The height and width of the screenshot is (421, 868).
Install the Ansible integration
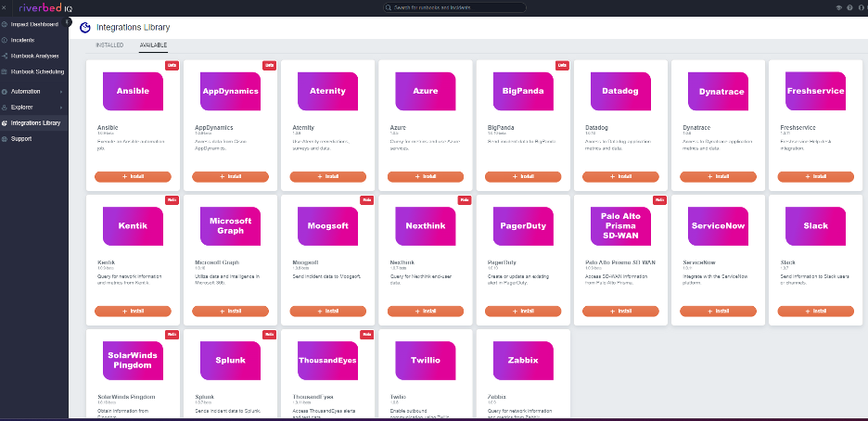coord(133,176)
